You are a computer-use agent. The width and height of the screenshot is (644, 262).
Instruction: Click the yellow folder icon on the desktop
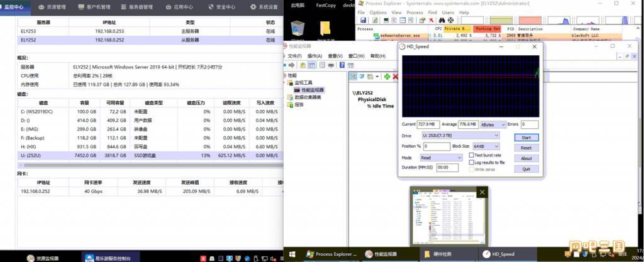325,28
